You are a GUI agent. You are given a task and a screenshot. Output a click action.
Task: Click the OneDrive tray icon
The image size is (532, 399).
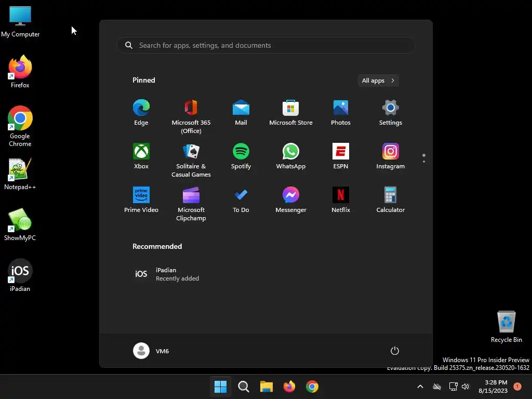click(437, 387)
